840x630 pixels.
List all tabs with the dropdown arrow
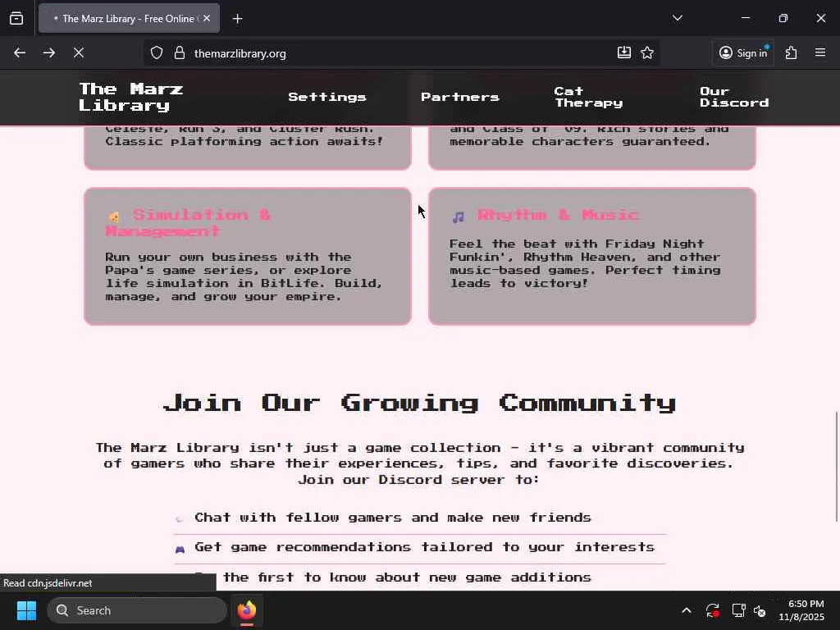[x=677, y=18]
